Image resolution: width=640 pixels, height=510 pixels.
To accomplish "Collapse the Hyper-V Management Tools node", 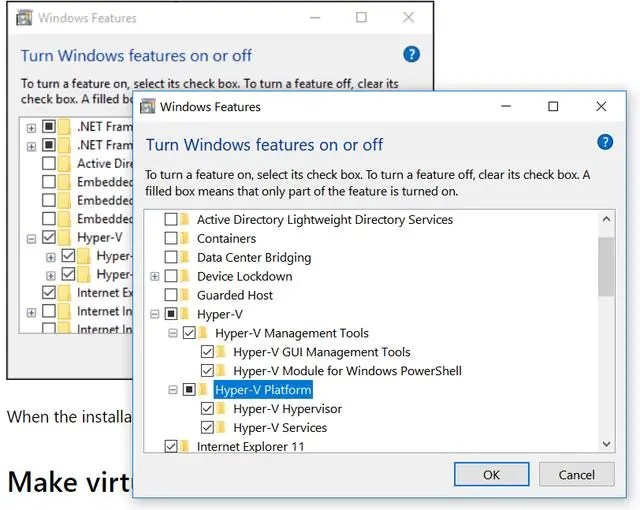I will point(173,333).
